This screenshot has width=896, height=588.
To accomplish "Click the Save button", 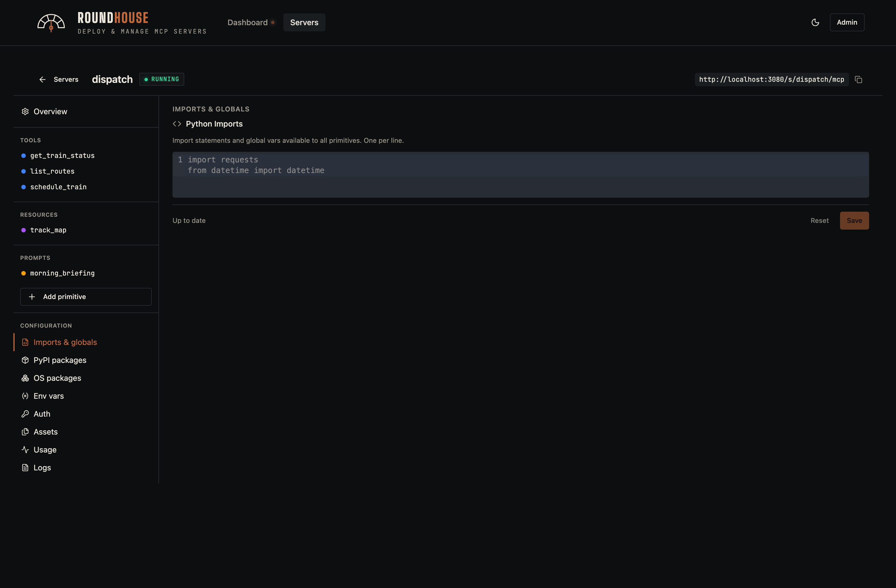I will coord(854,221).
